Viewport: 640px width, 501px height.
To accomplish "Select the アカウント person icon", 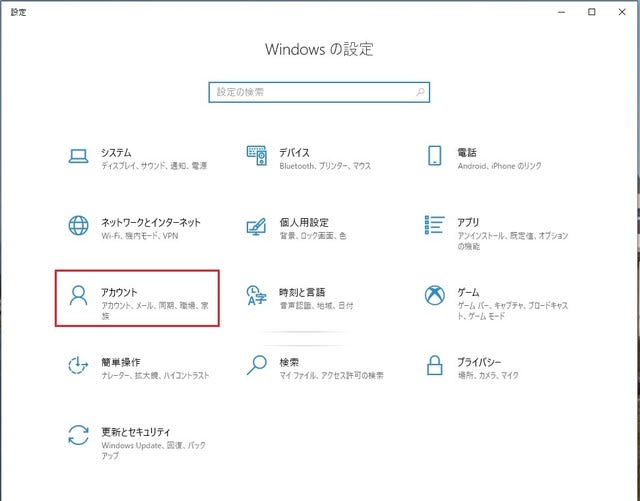I will click(78, 295).
